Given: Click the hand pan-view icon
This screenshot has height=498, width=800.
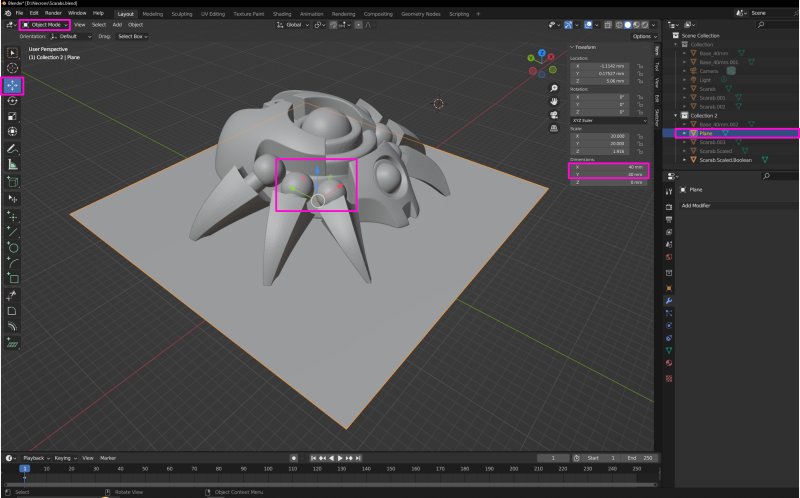Looking at the screenshot, I should [x=554, y=101].
